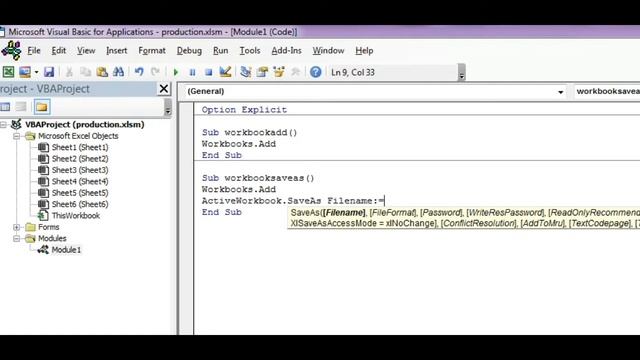Click the Redo arrow icon
The image size is (640, 360).
[x=155, y=72]
